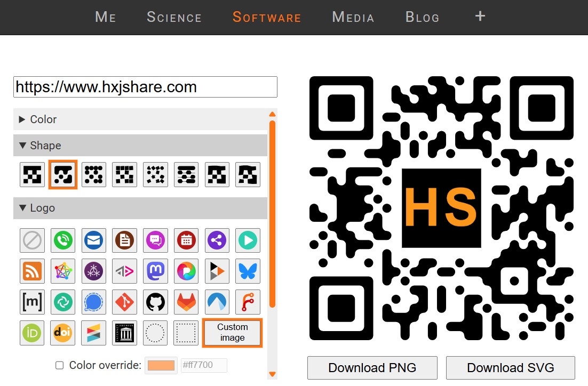Choose the no-logo option
Viewport: 588px width, 386px height.
click(x=32, y=240)
